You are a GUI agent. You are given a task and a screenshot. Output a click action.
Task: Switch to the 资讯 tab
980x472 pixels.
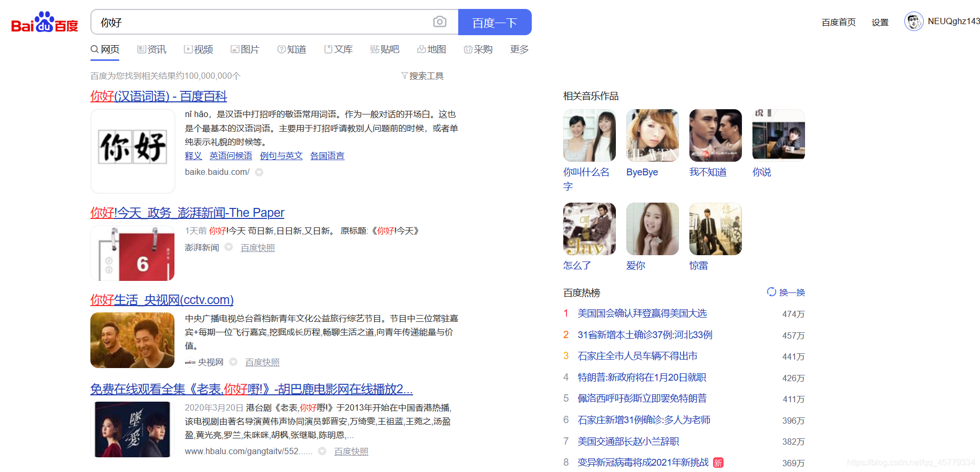click(x=152, y=49)
